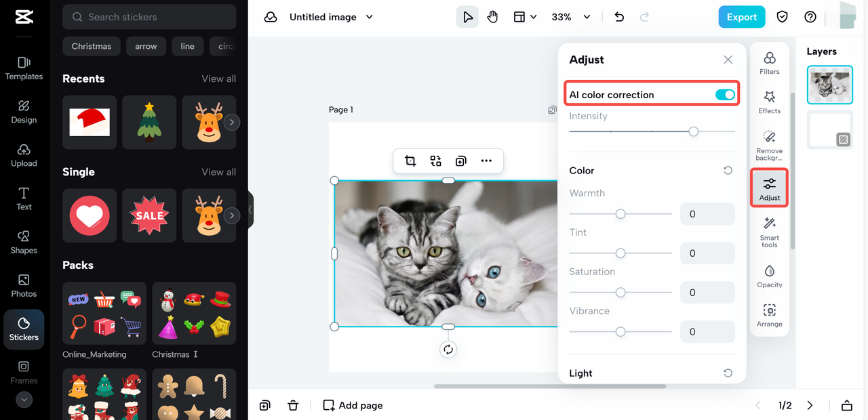
Task: Open the help question mark icon
Action: click(810, 17)
